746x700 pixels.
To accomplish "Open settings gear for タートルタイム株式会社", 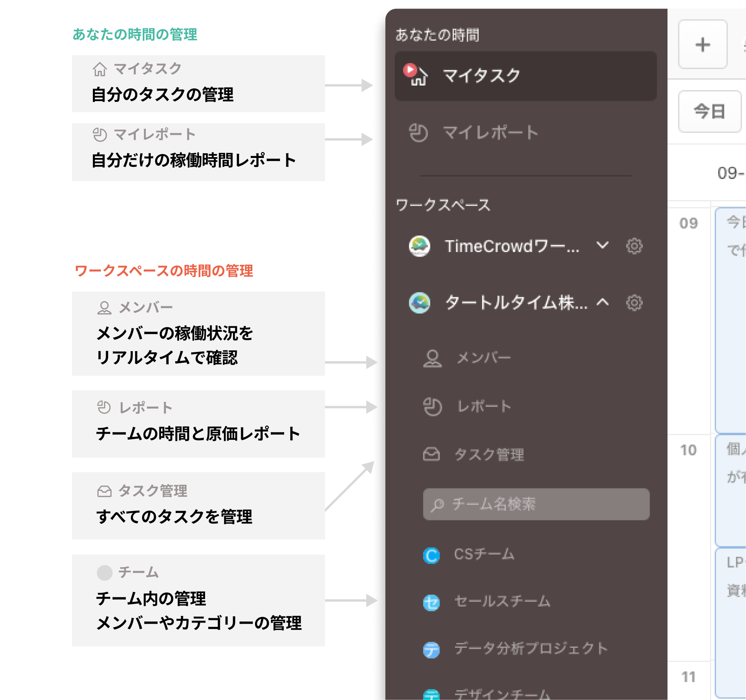I will 634,304.
